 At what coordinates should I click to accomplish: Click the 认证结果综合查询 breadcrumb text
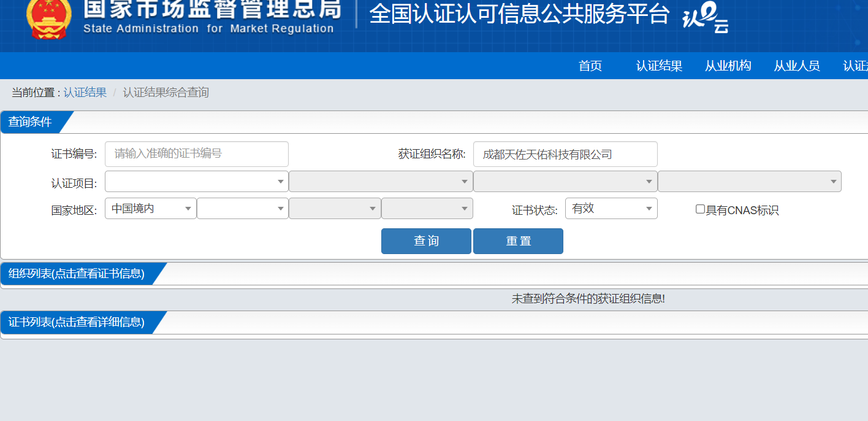click(166, 93)
